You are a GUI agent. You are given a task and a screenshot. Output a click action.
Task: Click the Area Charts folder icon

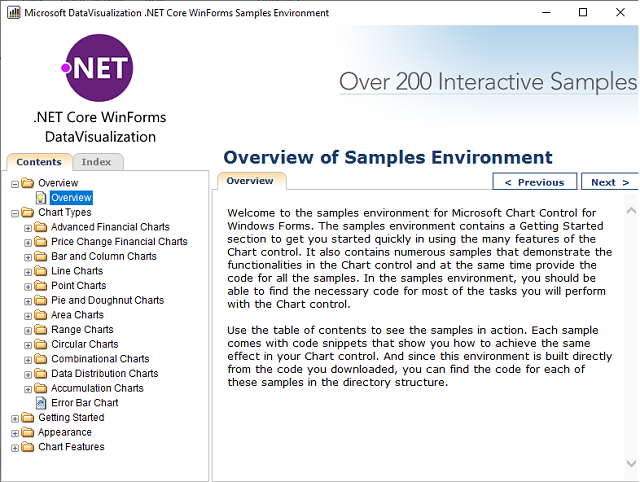tap(40, 315)
